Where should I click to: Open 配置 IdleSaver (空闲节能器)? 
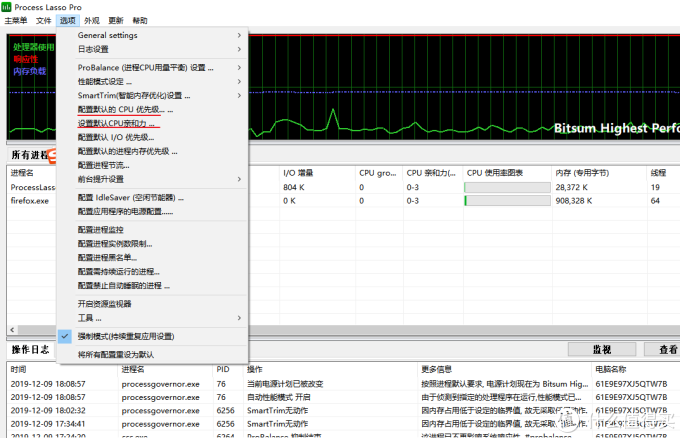click(152, 198)
